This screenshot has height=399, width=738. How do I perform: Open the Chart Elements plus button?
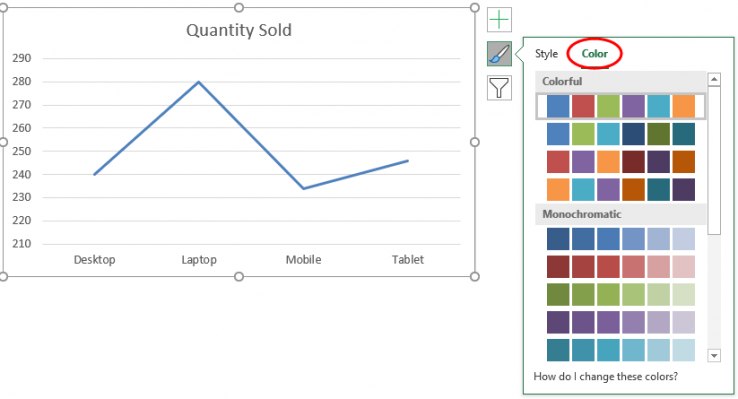tap(499, 20)
